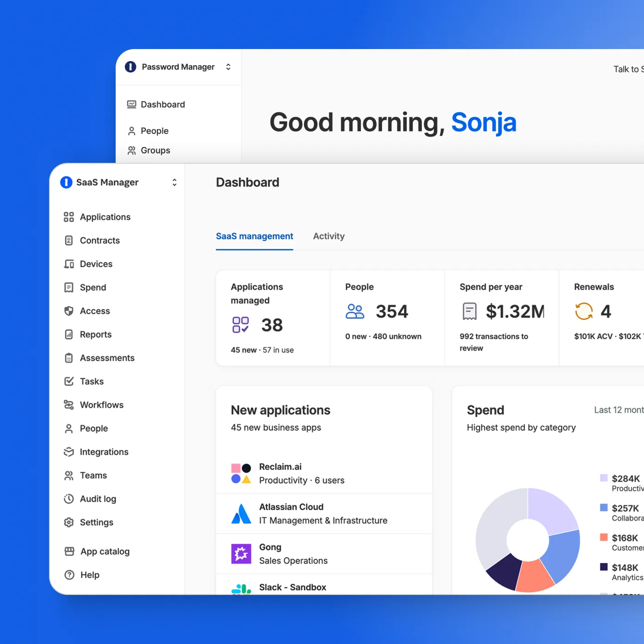Open the Reports section
Screen dimensions: 644x644
pos(95,334)
